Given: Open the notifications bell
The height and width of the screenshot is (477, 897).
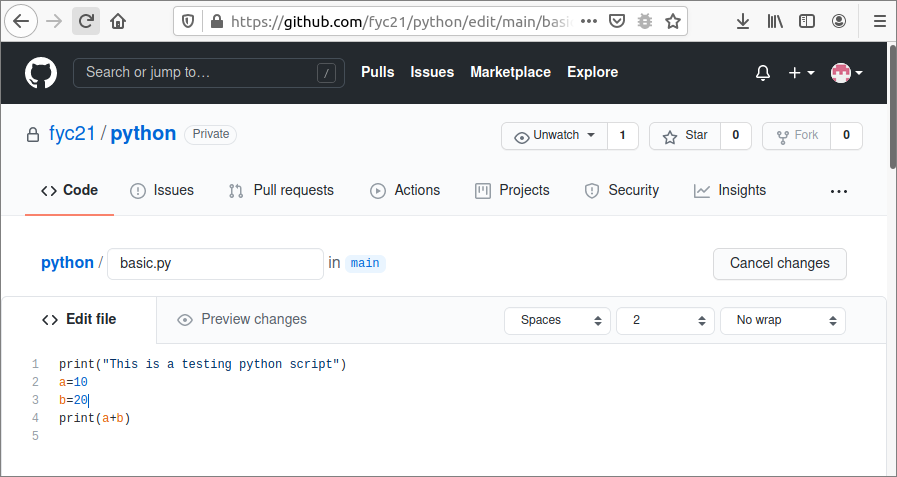Looking at the screenshot, I should (x=763, y=73).
